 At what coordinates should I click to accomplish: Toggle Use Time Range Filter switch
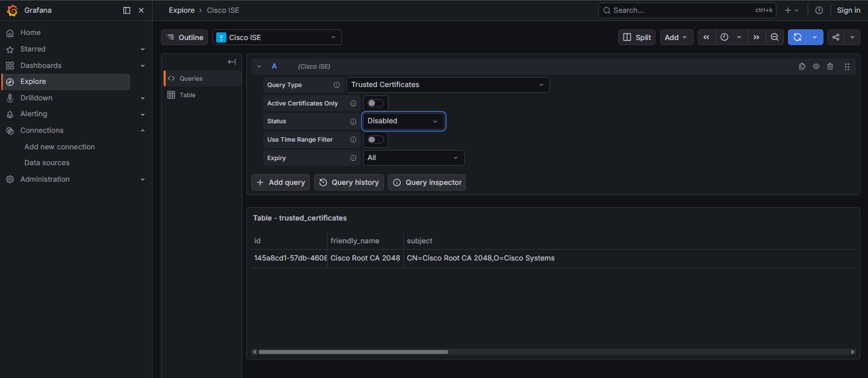click(x=375, y=139)
